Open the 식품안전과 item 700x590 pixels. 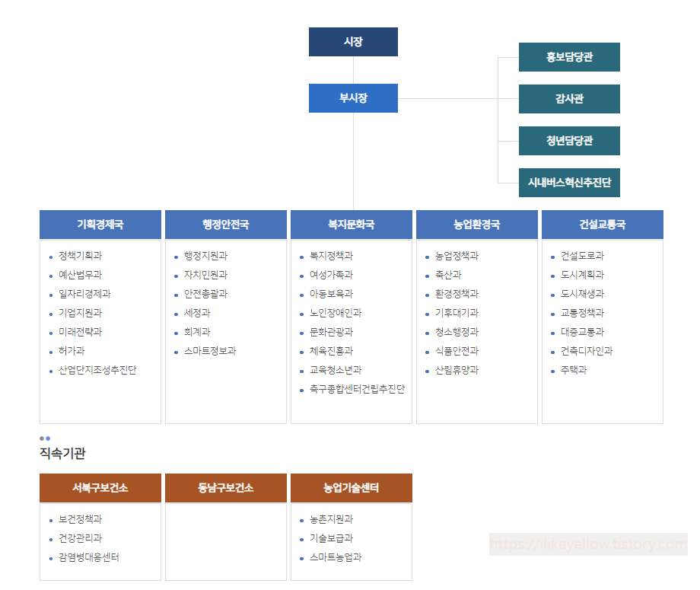[x=457, y=351]
